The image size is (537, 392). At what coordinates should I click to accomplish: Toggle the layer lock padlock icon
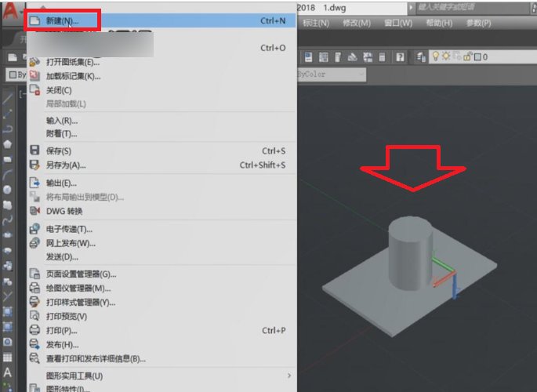[x=468, y=57]
